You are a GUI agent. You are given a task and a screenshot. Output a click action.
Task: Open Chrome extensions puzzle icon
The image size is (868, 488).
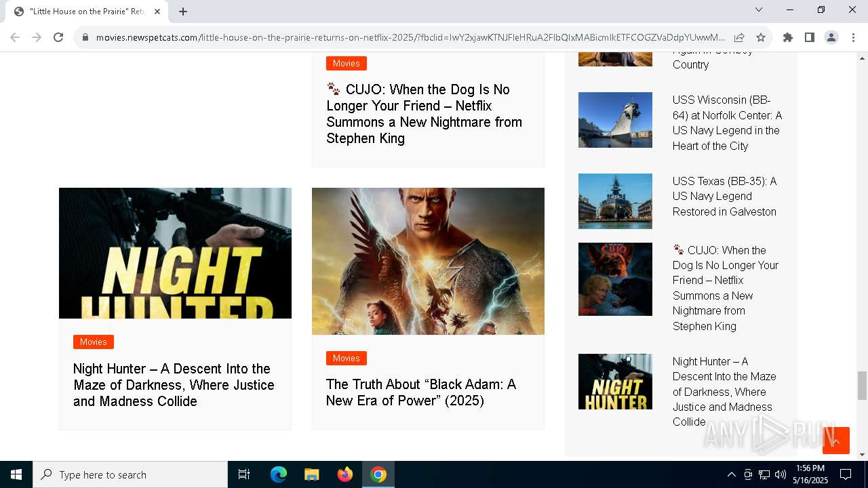pos(788,37)
